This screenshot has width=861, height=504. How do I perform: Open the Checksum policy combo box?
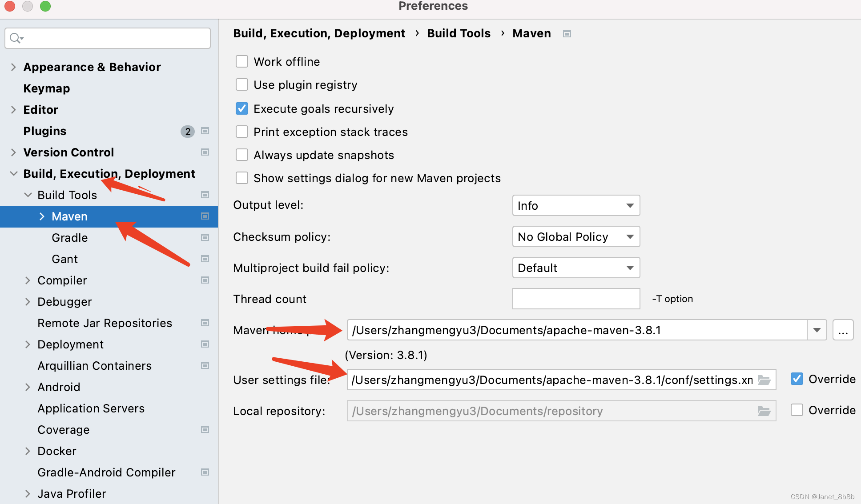(x=576, y=236)
